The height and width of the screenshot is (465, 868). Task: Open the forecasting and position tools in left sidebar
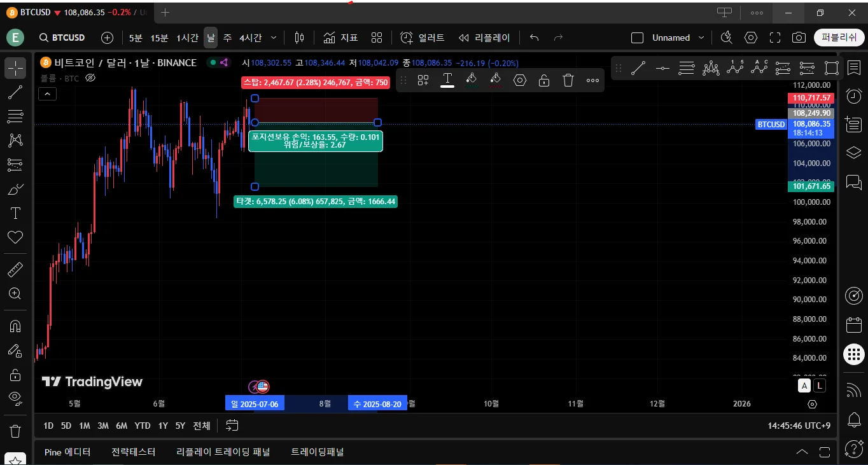pos(15,165)
